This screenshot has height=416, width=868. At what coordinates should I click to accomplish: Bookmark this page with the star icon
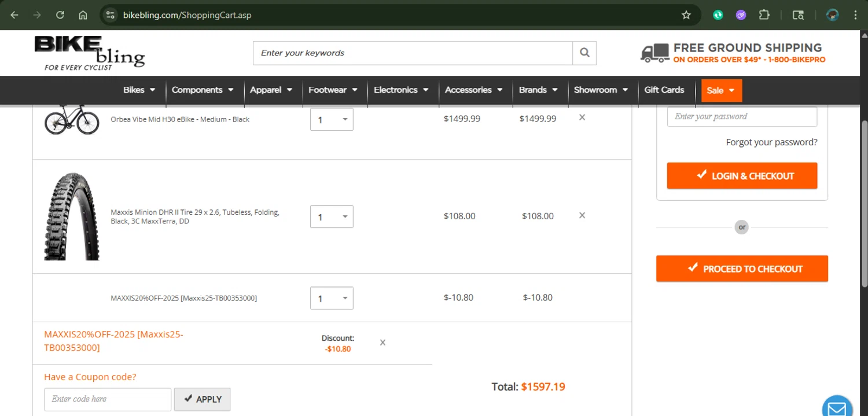[686, 15]
